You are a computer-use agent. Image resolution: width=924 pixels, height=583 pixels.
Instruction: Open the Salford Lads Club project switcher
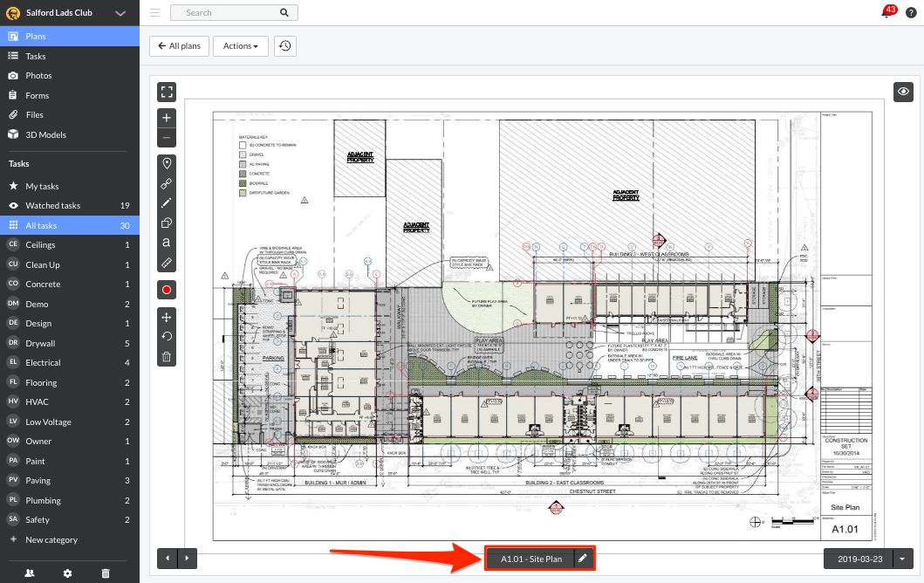[65, 12]
